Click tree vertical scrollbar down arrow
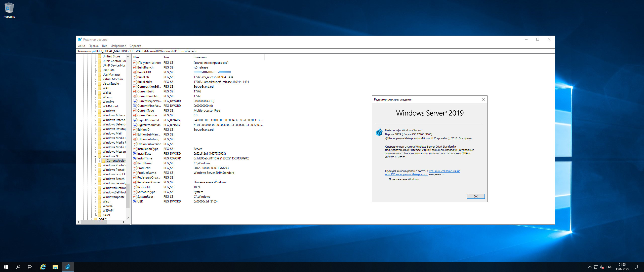 (x=128, y=218)
